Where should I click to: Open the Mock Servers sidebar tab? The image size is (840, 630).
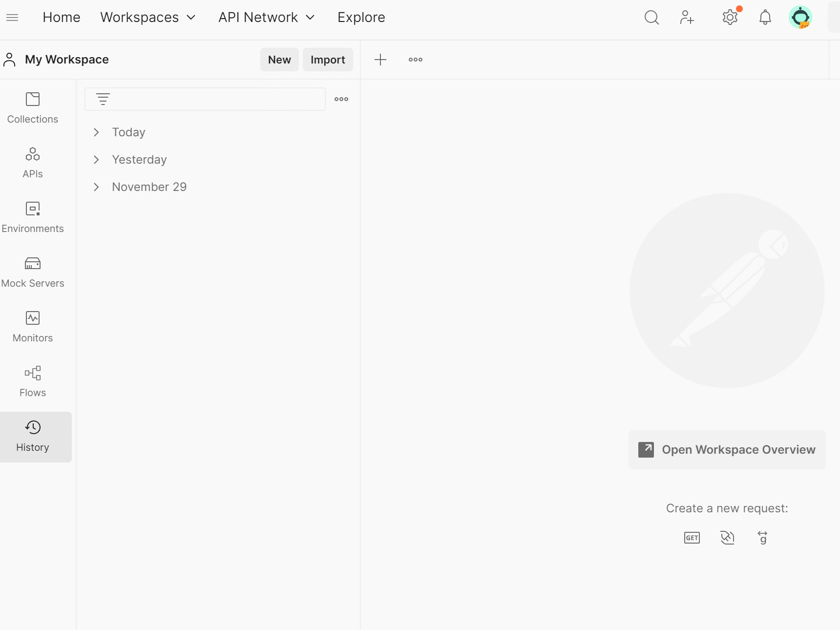click(33, 273)
